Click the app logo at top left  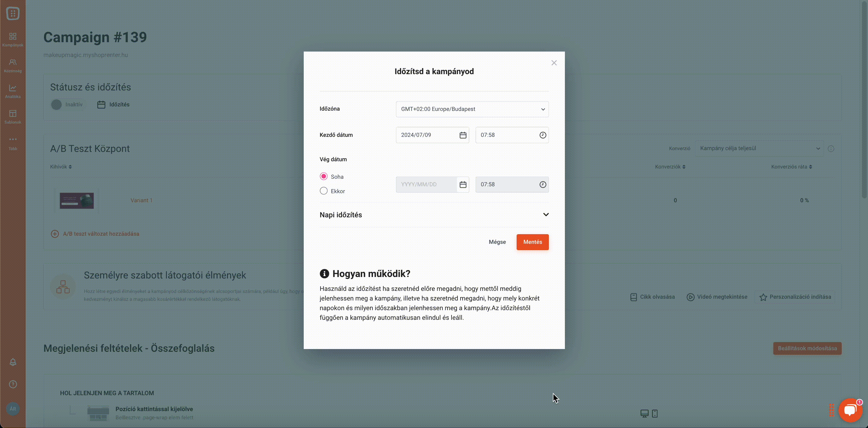pyautogui.click(x=13, y=14)
